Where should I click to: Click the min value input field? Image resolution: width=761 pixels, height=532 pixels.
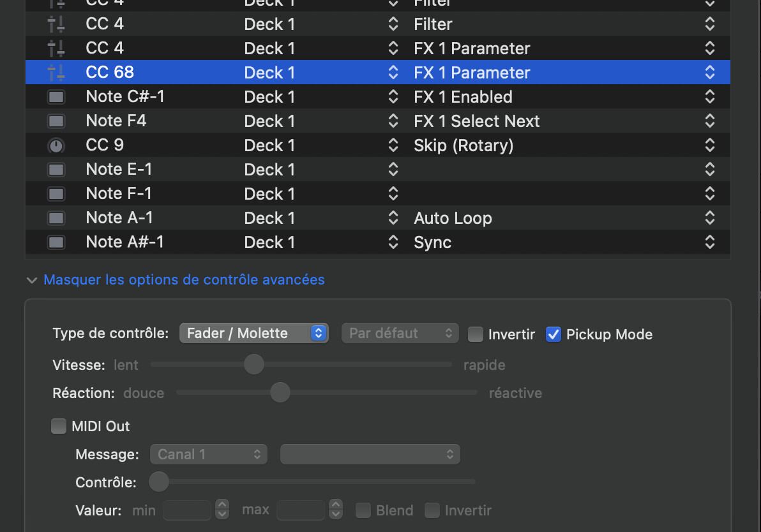(x=187, y=510)
